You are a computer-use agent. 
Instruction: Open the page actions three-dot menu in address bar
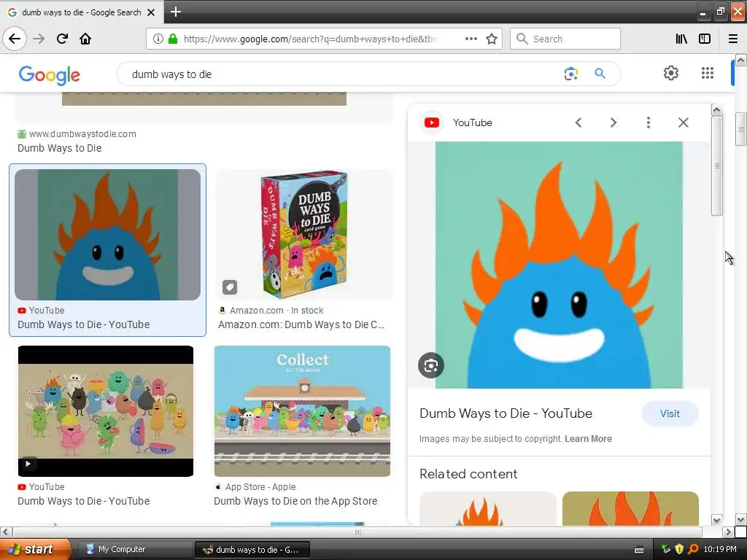point(471,39)
